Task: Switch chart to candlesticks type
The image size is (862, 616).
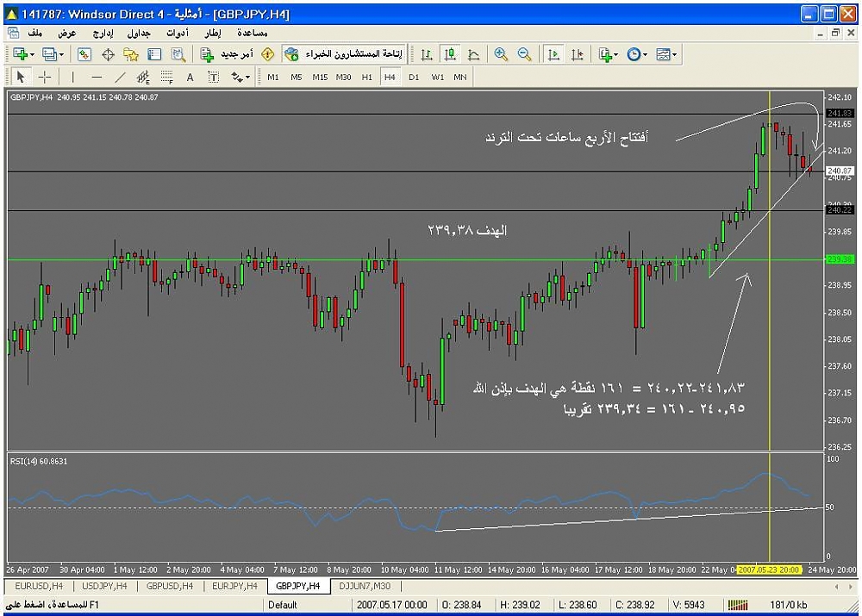Action: click(x=450, y=54)
